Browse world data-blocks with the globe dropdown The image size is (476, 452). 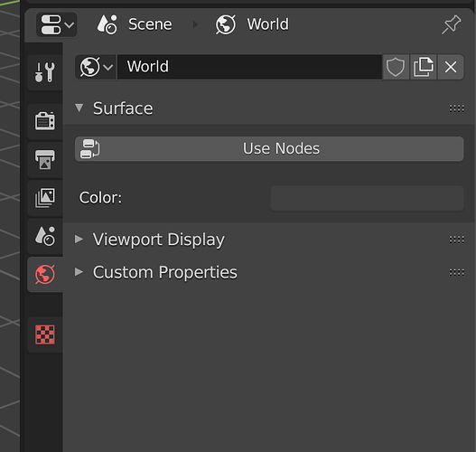(96, 67)
